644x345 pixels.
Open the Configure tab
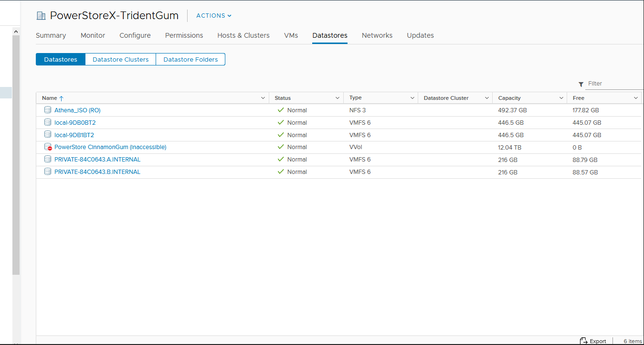(x=135, y=35)
